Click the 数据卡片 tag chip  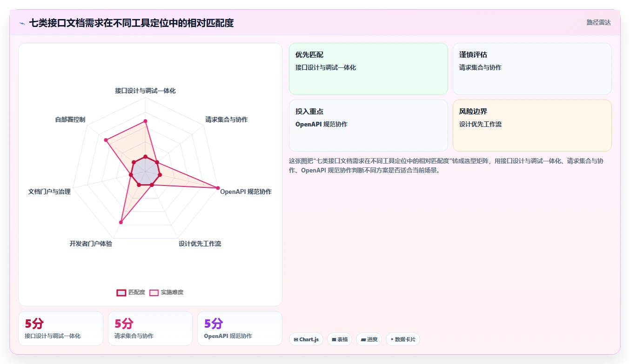coord(403,339)
